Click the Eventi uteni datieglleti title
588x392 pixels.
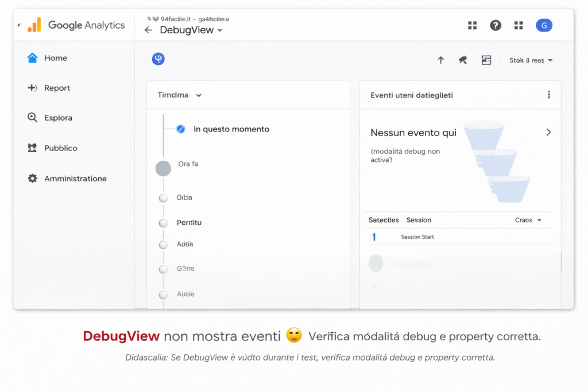click(411, 95)
